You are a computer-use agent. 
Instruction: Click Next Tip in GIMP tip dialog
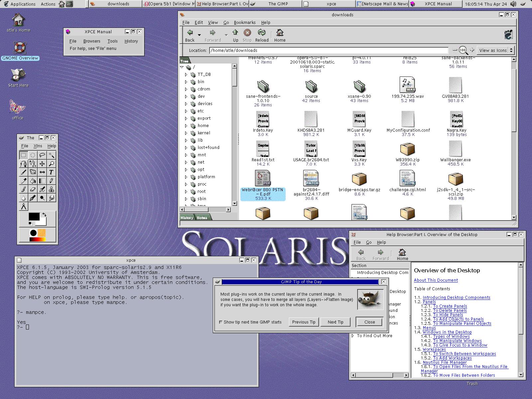(x=335, y=322)
